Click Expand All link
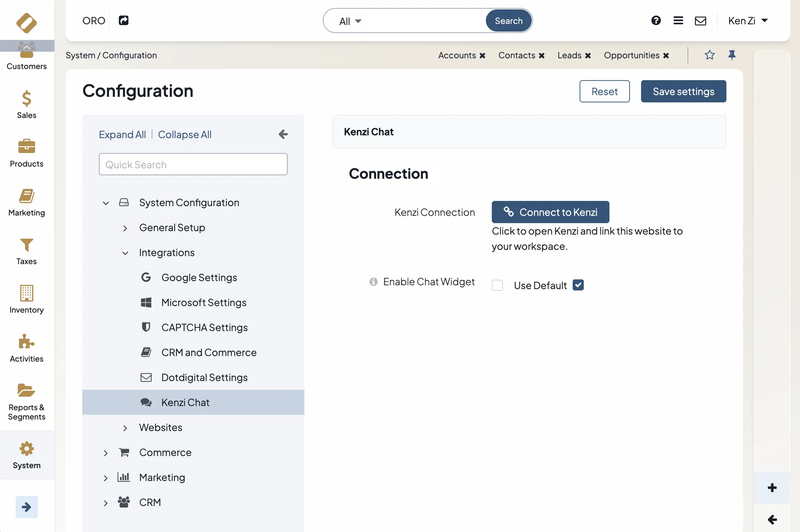Image resolution: width=800 pixels, height=532 pixels. [x=122, y=134]
